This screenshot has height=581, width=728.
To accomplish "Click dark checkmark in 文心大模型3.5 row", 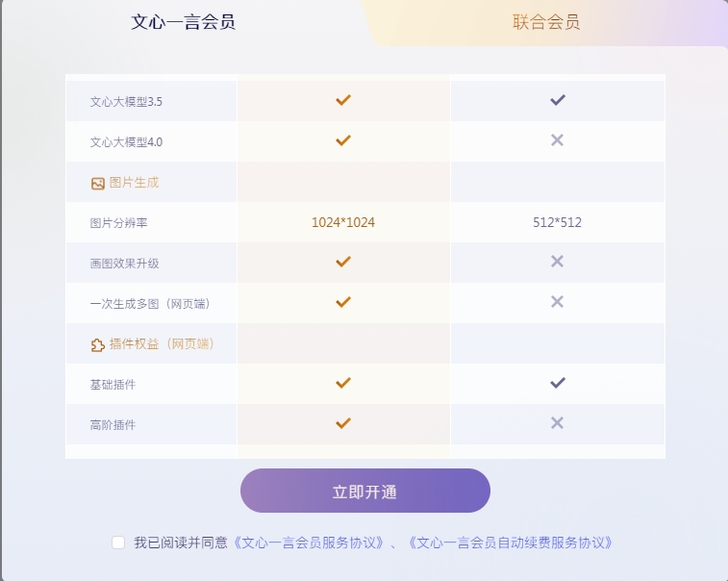I will click(558, 100).
